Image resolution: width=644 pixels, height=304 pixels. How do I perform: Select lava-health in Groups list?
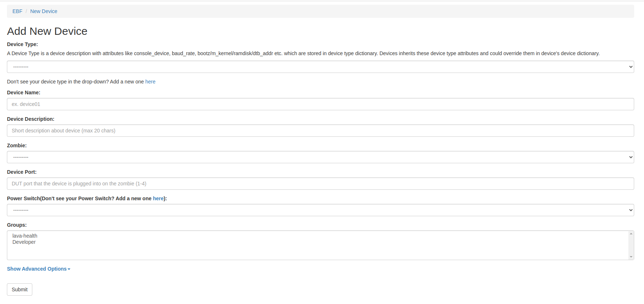pos(25,236)
